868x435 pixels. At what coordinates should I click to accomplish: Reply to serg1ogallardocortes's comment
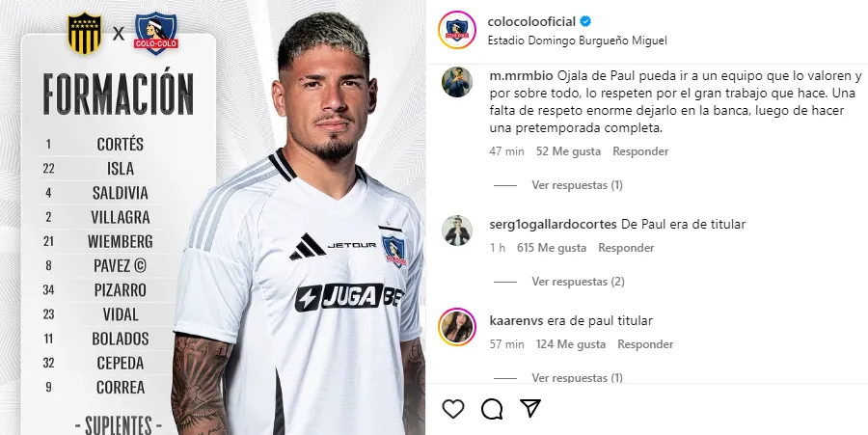click(x=626, y=248)
